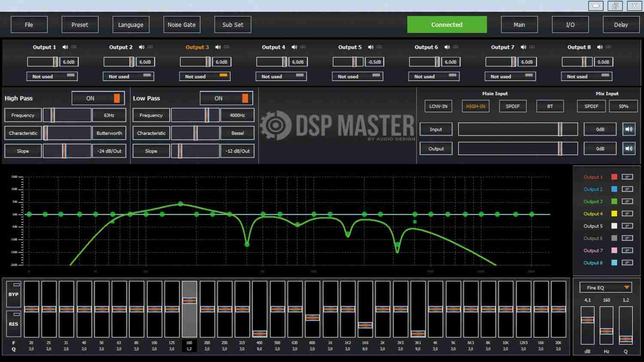
Task: Mute Output 5 with its speaker icon
Action: 371,47
